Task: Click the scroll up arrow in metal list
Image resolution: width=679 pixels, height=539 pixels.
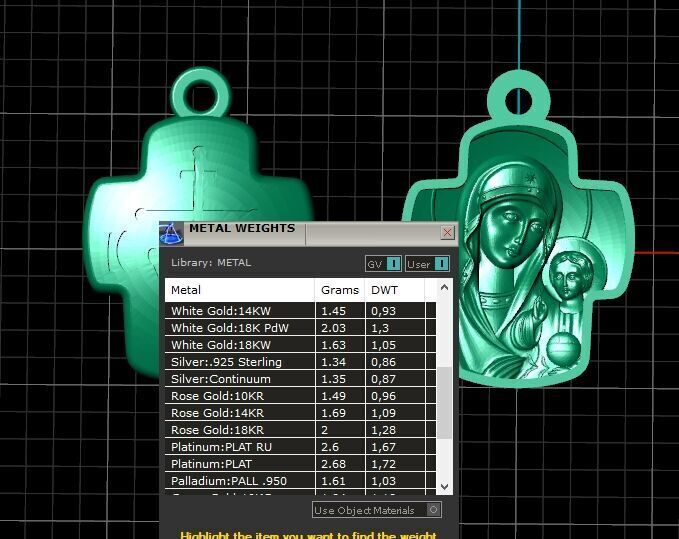Action: (x=444, y=287)
